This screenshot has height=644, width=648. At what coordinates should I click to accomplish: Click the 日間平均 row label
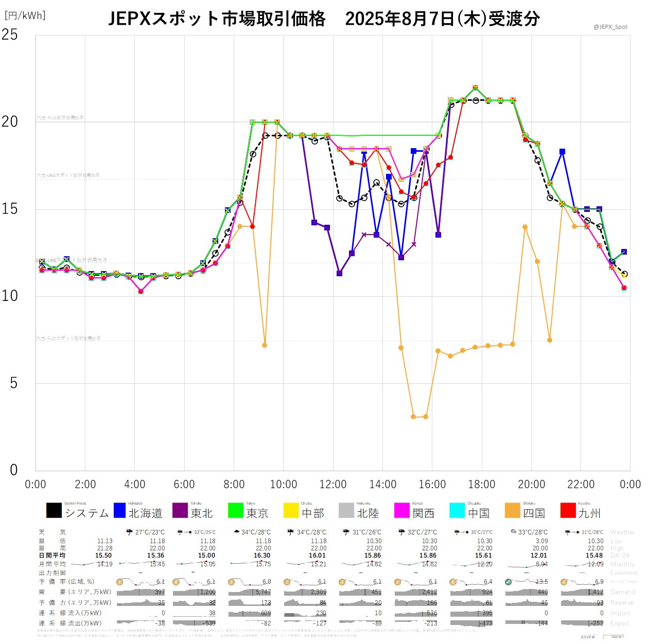point(52,556)
